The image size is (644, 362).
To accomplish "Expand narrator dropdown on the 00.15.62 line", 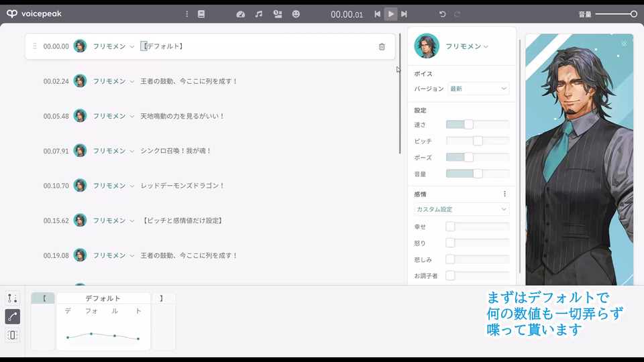I will 132,221.
